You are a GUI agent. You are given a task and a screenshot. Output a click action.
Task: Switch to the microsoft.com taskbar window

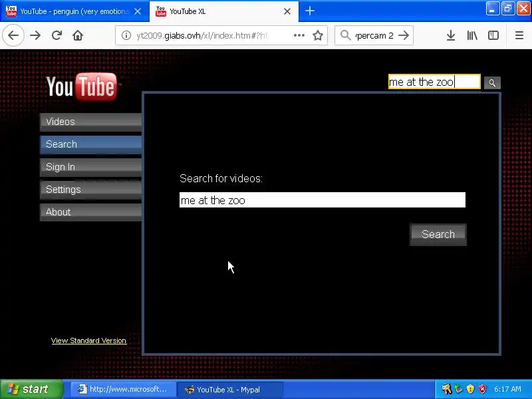122,389
